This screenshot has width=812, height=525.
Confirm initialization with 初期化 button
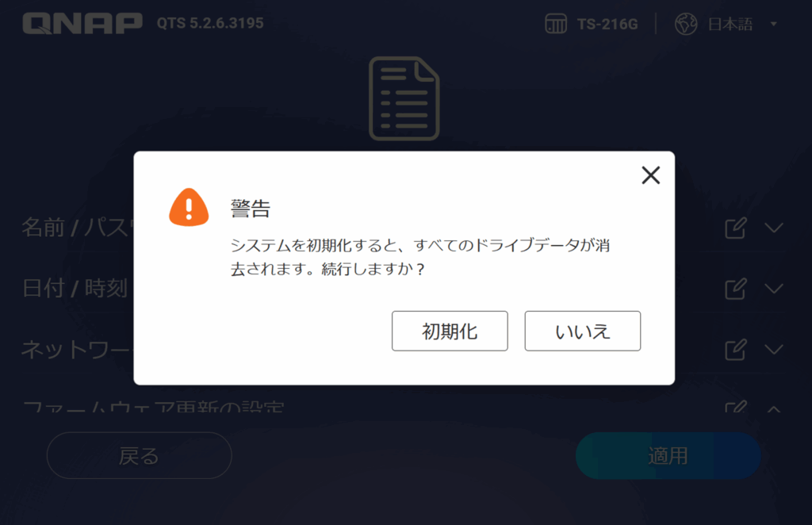(450, 331)
